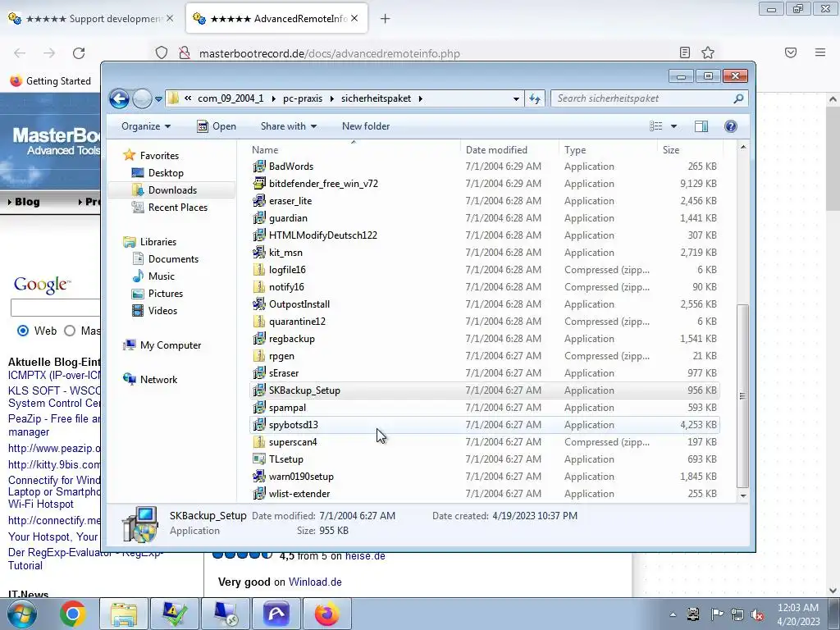840x630 pixels.
Task: Select the eraser_lite installer icon
Action: [x=259, y=201]
